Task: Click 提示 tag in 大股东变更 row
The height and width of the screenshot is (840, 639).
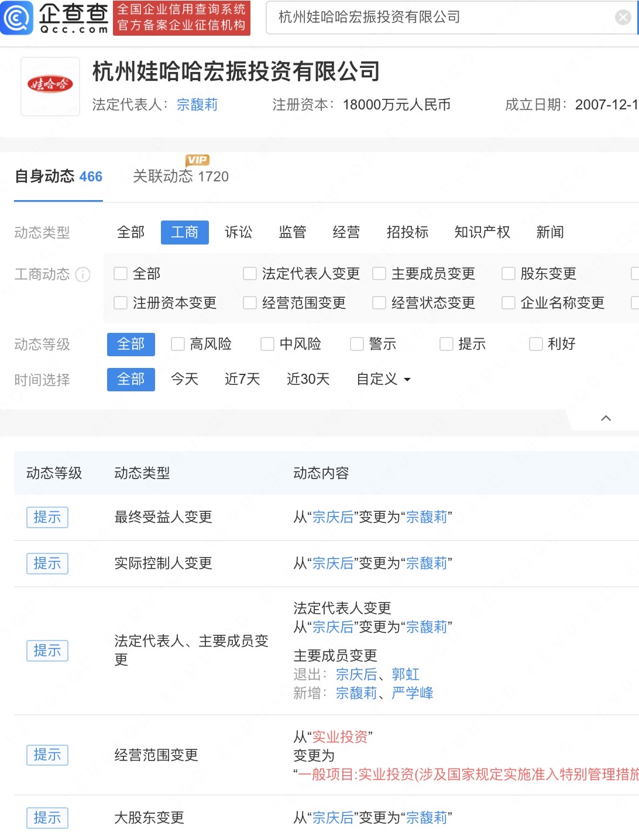Action: [47, 818]
